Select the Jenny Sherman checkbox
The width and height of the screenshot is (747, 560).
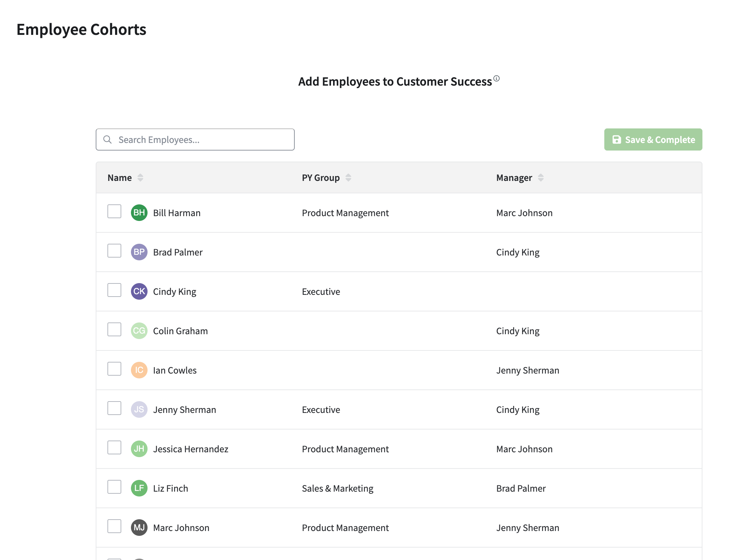[x=114, y=408]
